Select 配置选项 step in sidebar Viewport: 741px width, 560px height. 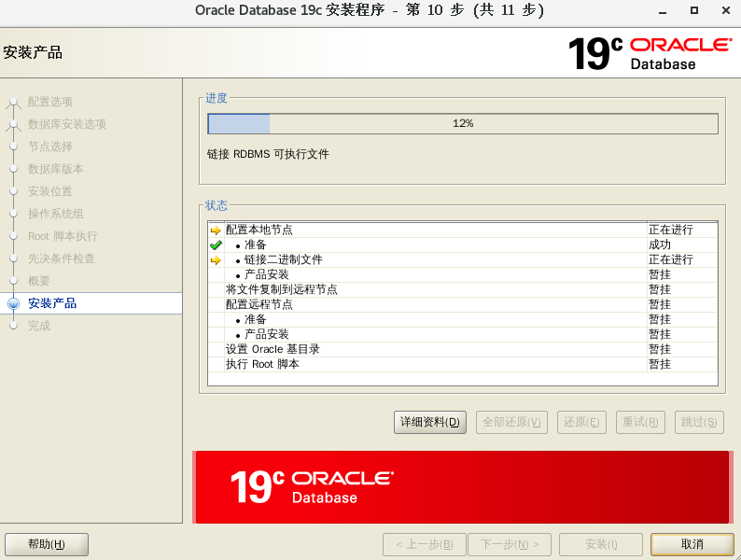[x=50, y=102]
